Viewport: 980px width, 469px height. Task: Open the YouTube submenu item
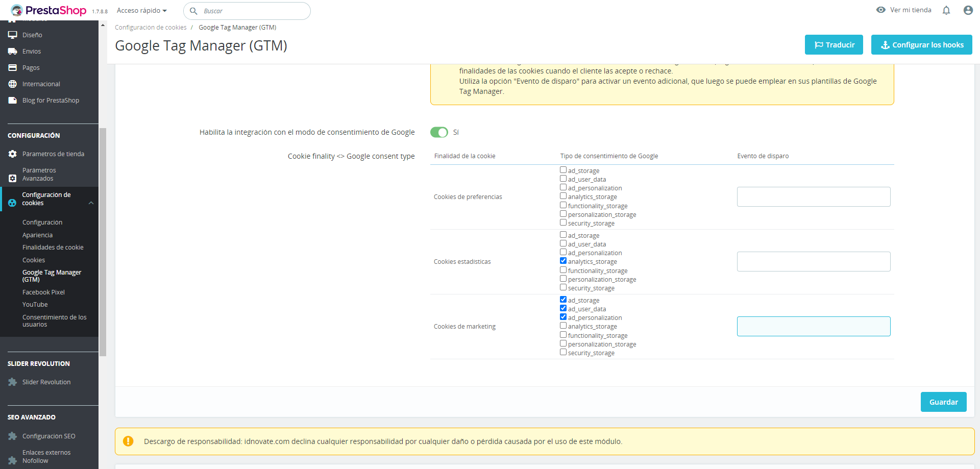pos(35,305)
